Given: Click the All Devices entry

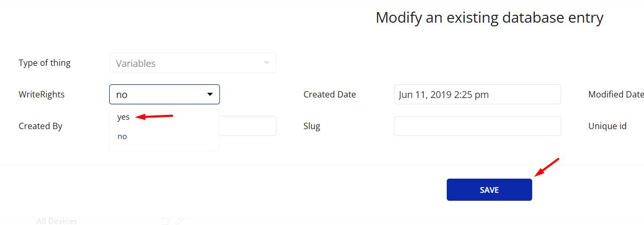Looking at the screenshot, I should 56,221.
